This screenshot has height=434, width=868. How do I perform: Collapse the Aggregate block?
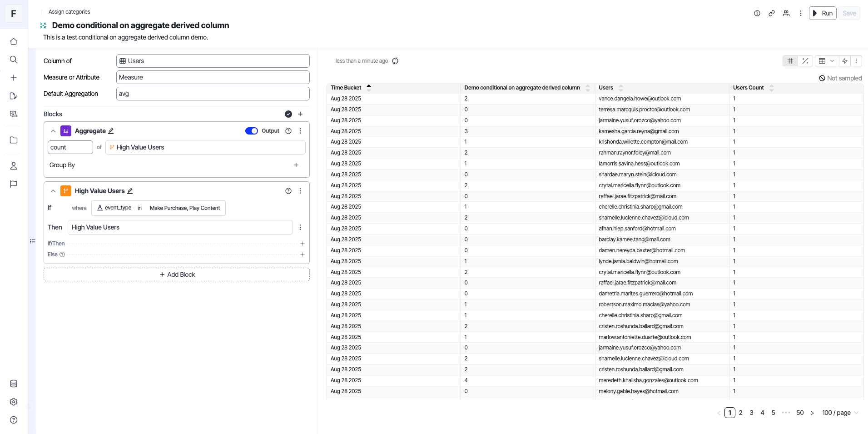(53, 131)
